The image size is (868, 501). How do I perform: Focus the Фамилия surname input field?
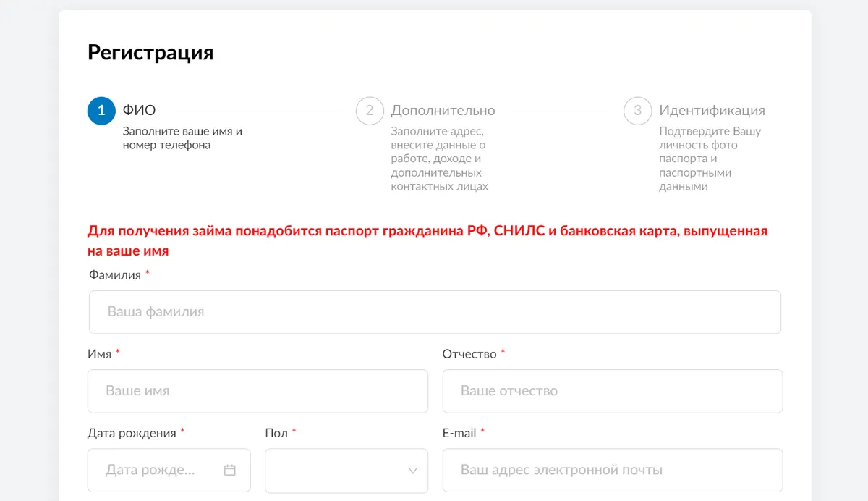coord(435,312)
